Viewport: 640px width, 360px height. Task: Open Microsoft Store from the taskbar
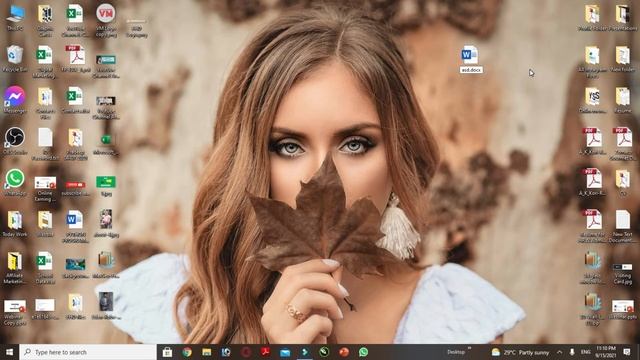click(167, 352)
